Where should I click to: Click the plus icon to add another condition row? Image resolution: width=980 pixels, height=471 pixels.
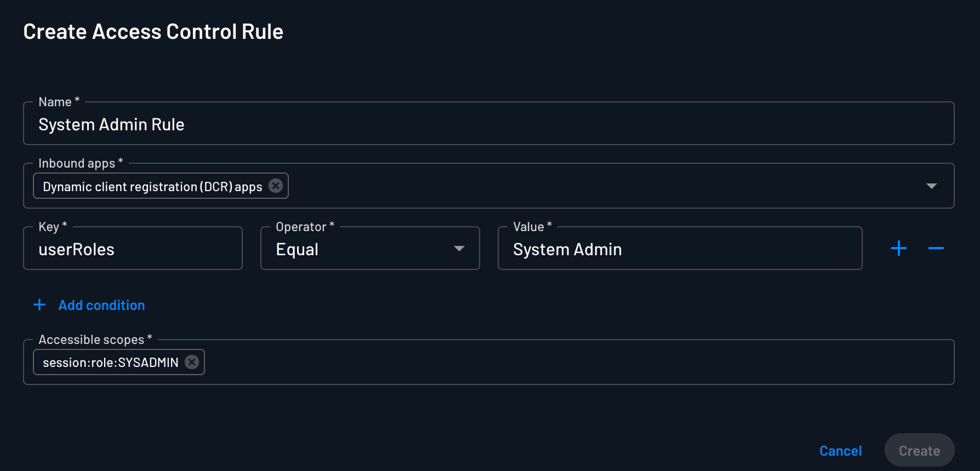(x=898, y=248)
